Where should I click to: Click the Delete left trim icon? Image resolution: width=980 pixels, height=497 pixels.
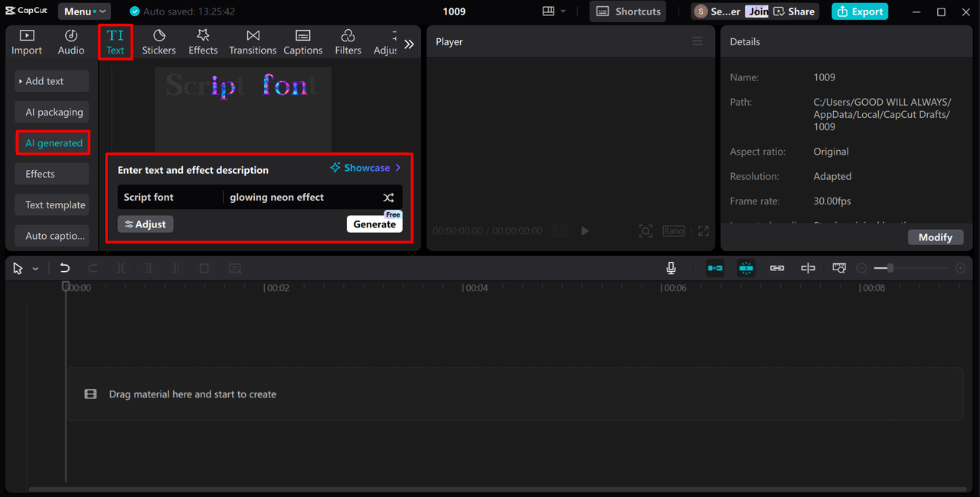[149, 268]
